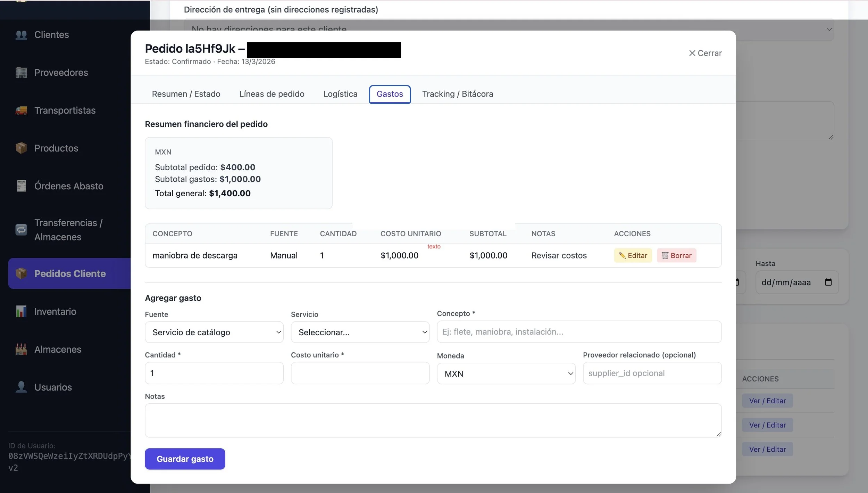Open the Moneda MXN dropdown

506,374
